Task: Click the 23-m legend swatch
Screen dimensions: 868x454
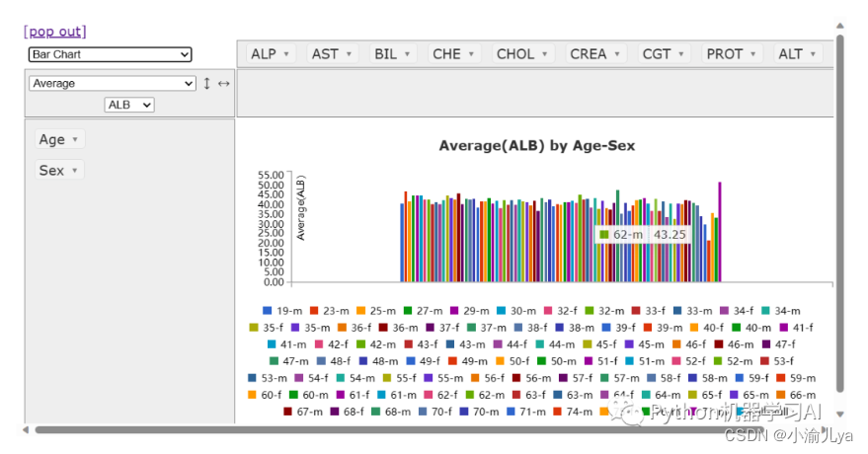Action: [x=314, y=311]
